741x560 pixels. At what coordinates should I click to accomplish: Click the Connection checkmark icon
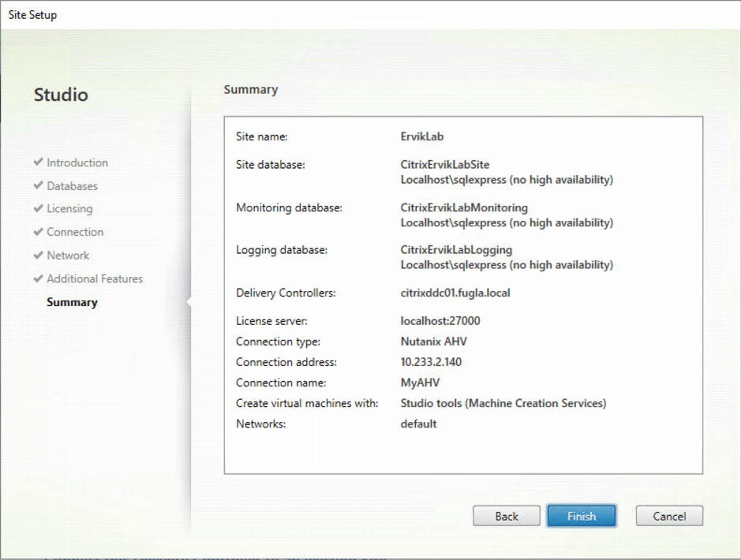click(x=39, y=231)
